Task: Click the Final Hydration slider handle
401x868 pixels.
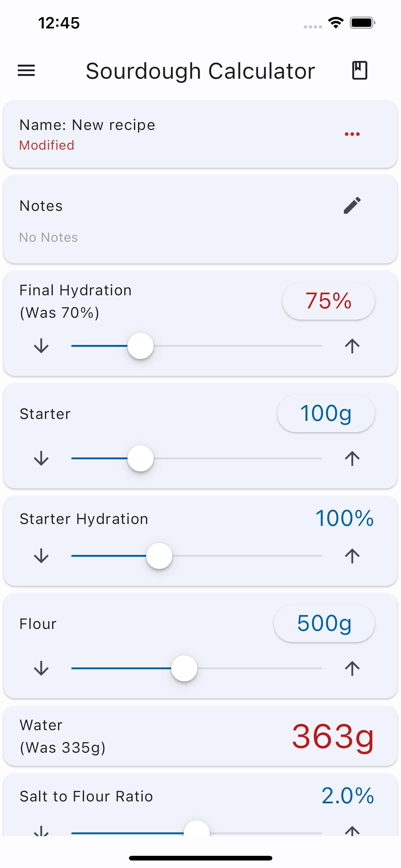Action: pos(141,346)
